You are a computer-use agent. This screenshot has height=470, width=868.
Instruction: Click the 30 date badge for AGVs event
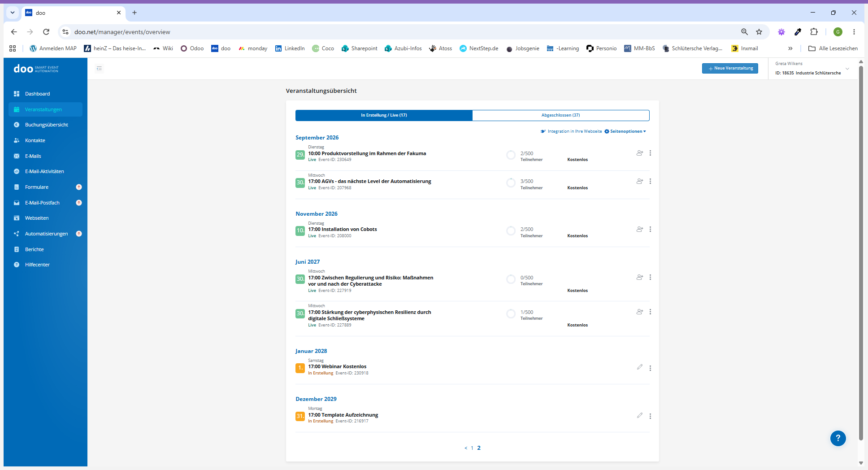[x=300, y=183]
